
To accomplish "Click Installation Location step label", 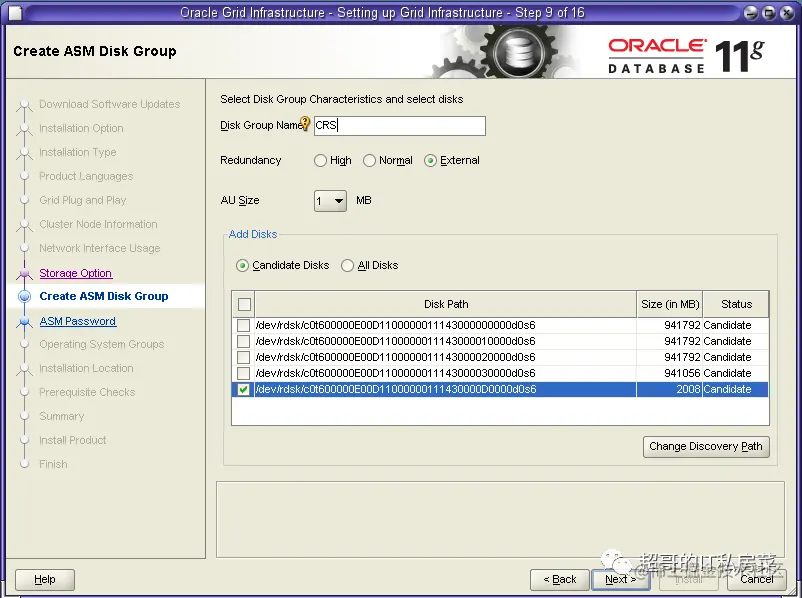I will pos(86,368).
